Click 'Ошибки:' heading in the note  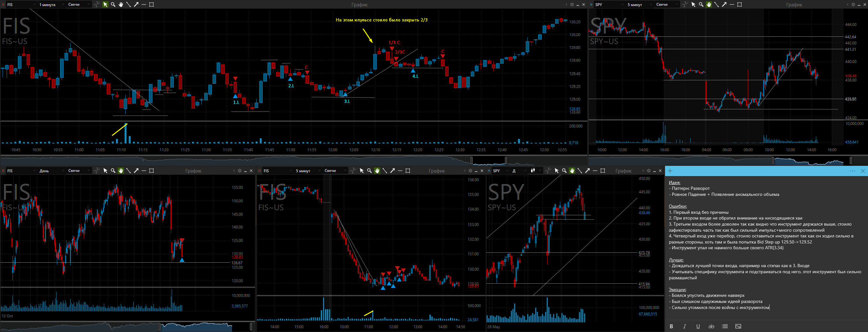click(x=678, y=206)
